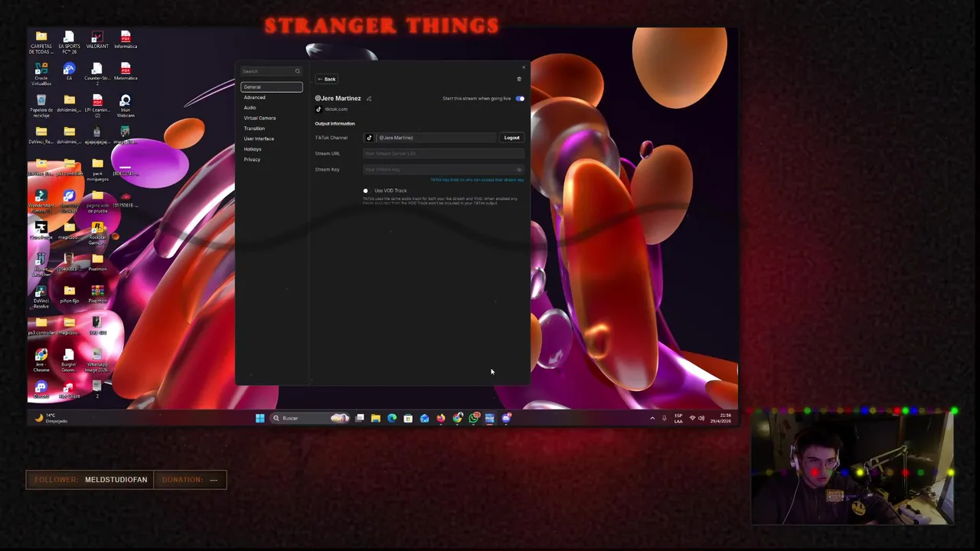This screenshot has height=551, width=980.
Task: Click the tiktok.com link under account name
Action: point(336,109)
